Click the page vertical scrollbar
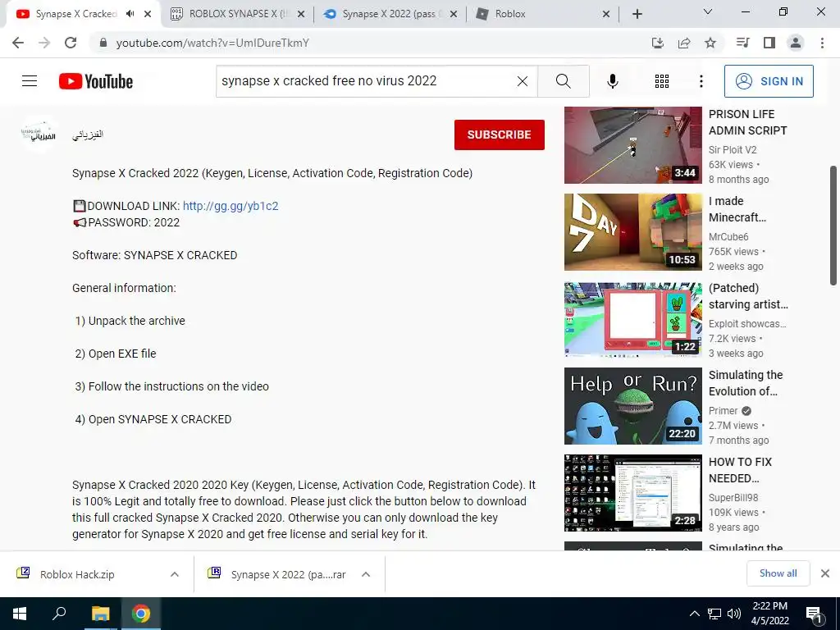The width and height of the screenshot is (840, 630). tap(833, 225)
